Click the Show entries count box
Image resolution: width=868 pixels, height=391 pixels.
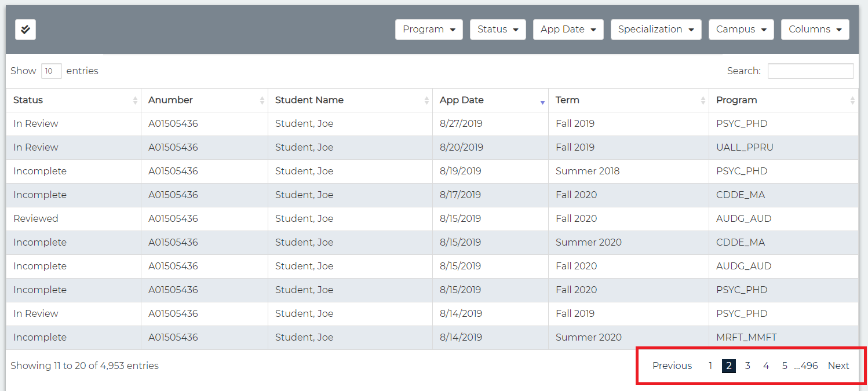pyautogui.click(x=51, y=71)
